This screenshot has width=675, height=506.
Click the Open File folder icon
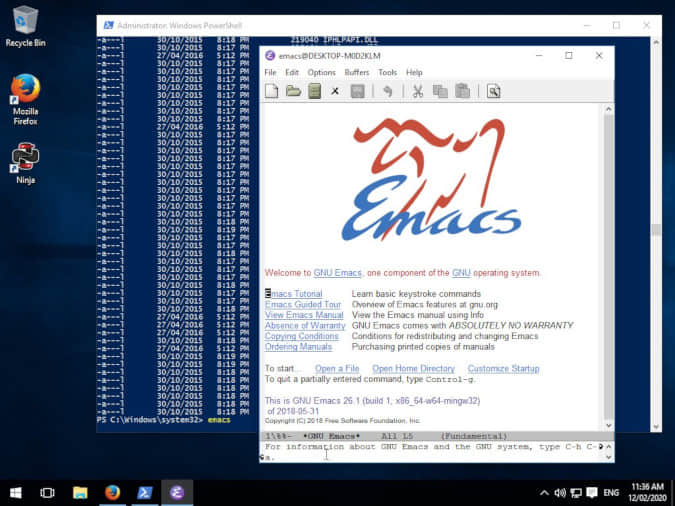click(x=293, y=91)
